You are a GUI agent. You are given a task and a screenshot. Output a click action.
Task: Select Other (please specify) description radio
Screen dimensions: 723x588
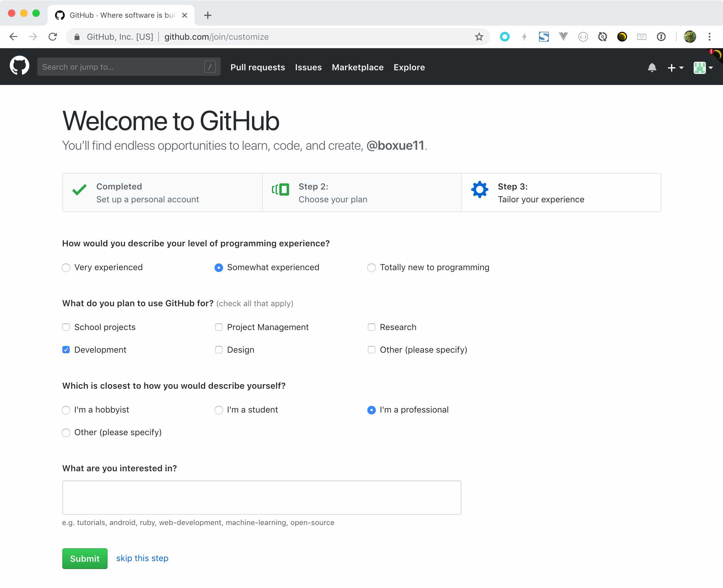click(x=66, y=432)
